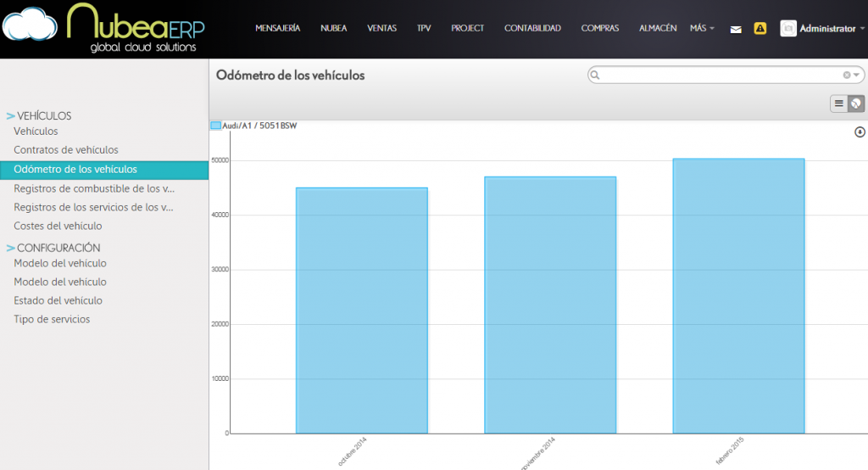Screen dimensions: 868x470
Task: Click the Audi/A1 legend color swatch
Action: (216, 126)
